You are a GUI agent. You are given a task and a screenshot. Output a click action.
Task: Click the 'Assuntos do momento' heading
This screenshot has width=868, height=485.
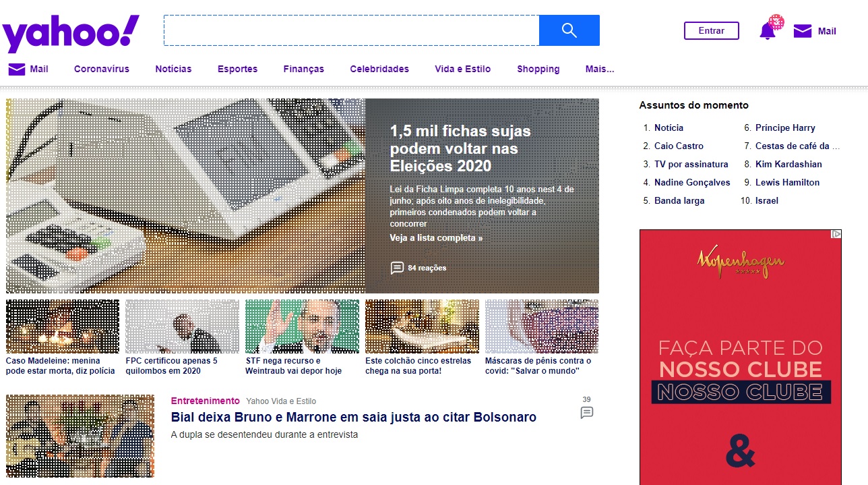click(x=693, y=105)
